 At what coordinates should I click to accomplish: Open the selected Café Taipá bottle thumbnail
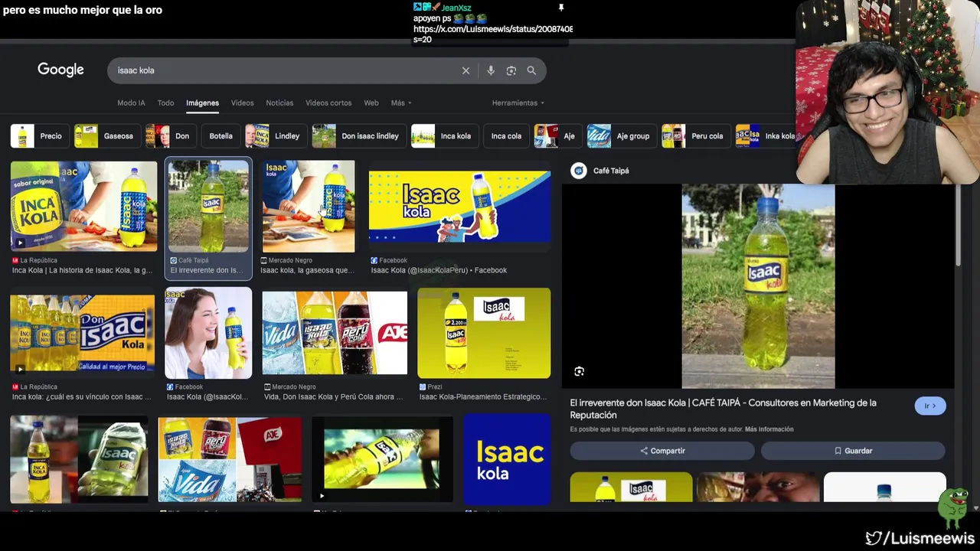click(208, 206)
